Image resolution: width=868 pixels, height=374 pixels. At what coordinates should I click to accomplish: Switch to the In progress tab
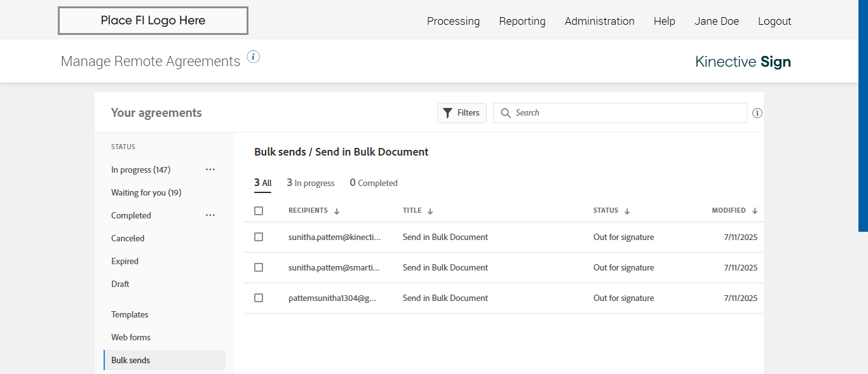point(310,183)
